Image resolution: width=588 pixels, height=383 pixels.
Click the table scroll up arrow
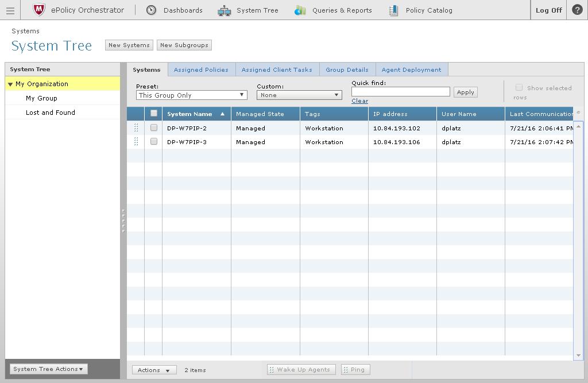point(579,127)
